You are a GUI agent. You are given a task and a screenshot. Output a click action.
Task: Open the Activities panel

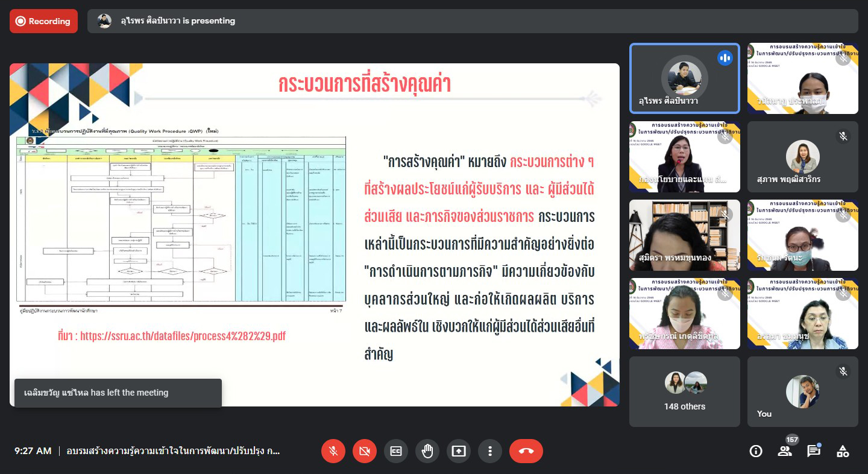point(843,451)
